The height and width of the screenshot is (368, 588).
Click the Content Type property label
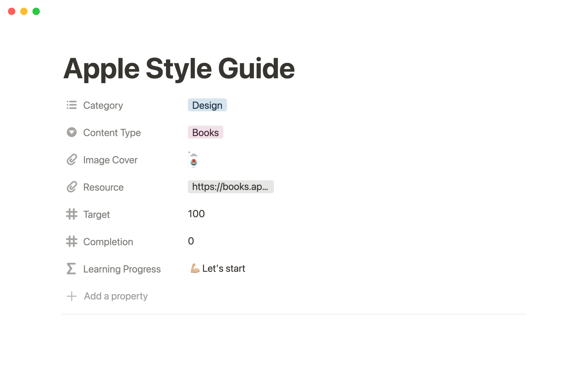click(x=112, y=132)
